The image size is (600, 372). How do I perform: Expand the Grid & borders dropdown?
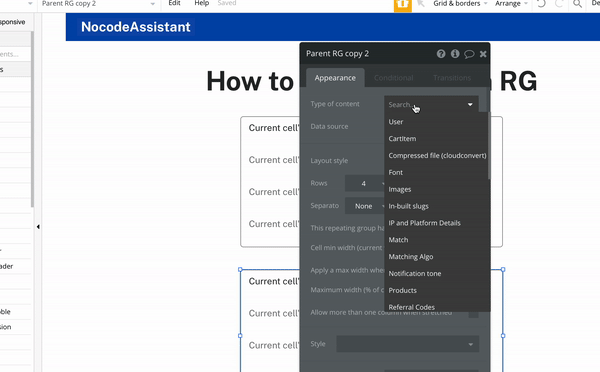click(x=460, y=3)
